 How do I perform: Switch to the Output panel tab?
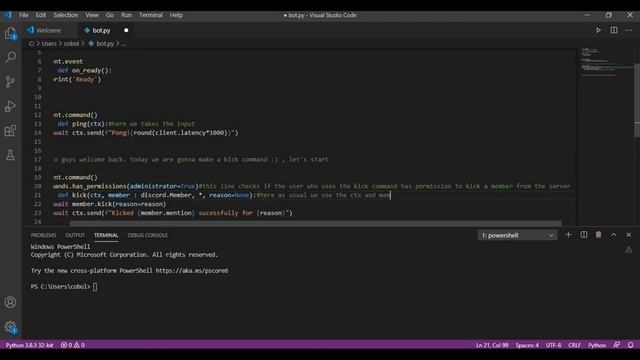pos(75,235)
